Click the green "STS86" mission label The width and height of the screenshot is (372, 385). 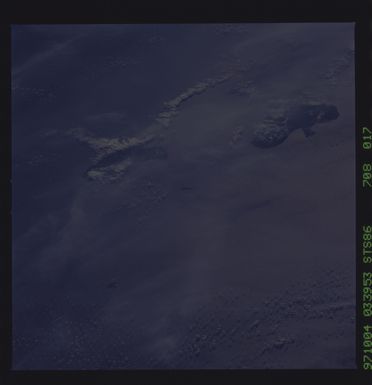(367, 244)
